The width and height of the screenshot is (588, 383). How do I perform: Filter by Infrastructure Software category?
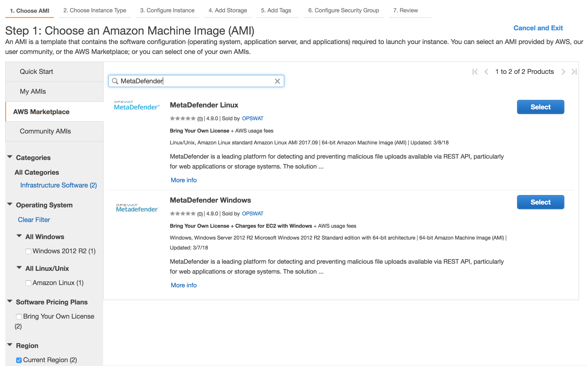click(59, 185)
